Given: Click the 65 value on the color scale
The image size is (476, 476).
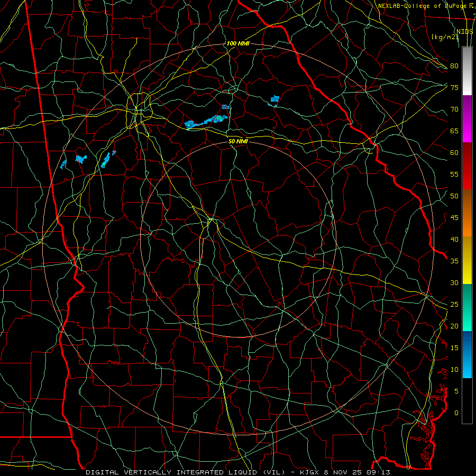Looking at the screenshot, I should [454, 131].
